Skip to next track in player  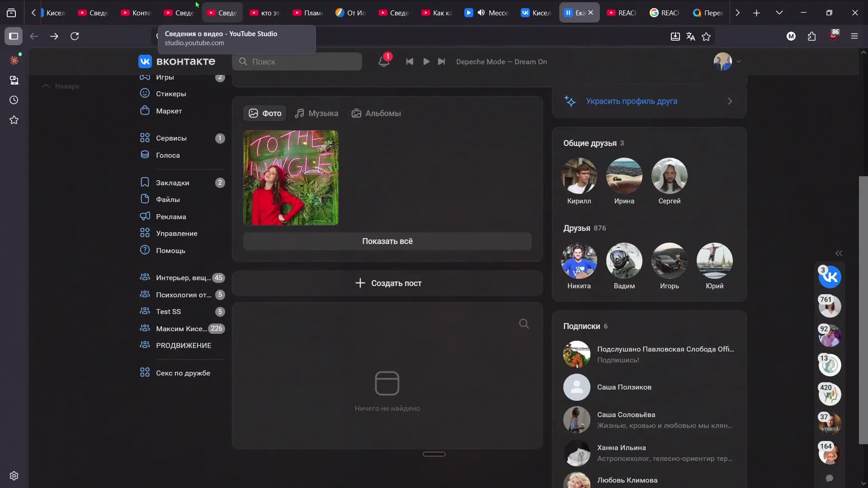tap(442, 61)
